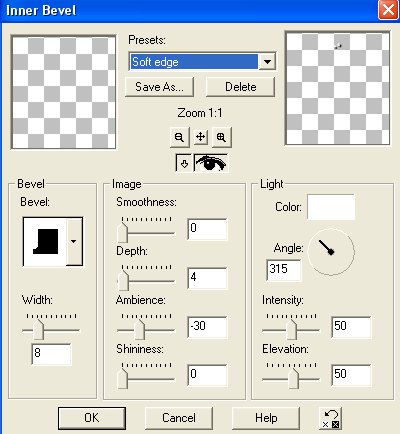
Task: Click the bevel shape profile thumbnail
Action: click(x=45, y=241)
